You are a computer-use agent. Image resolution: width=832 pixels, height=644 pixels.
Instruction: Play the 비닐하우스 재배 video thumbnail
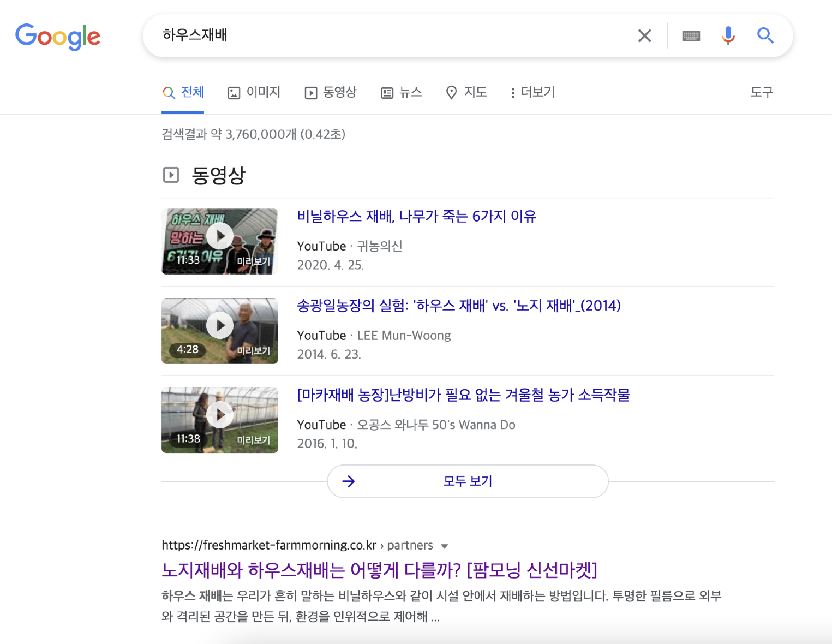(x=220, y=236)
